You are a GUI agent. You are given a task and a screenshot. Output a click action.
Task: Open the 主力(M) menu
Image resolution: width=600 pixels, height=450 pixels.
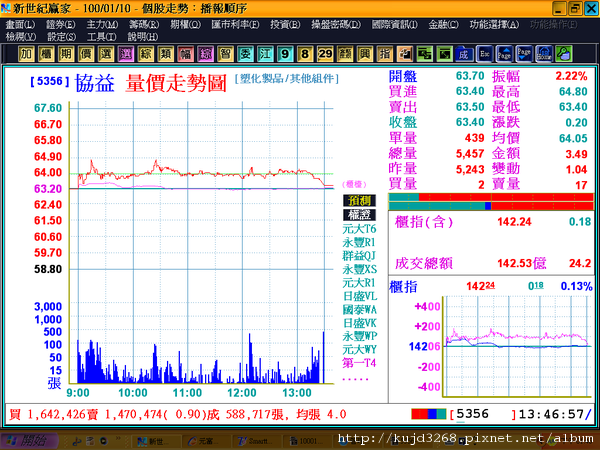[102, 25]
